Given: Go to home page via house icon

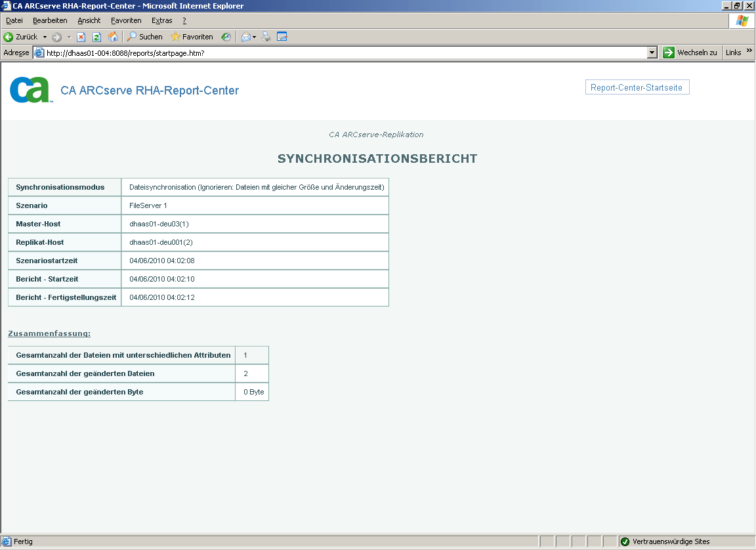Looking at the screenshot, I should tap(113, 37).
